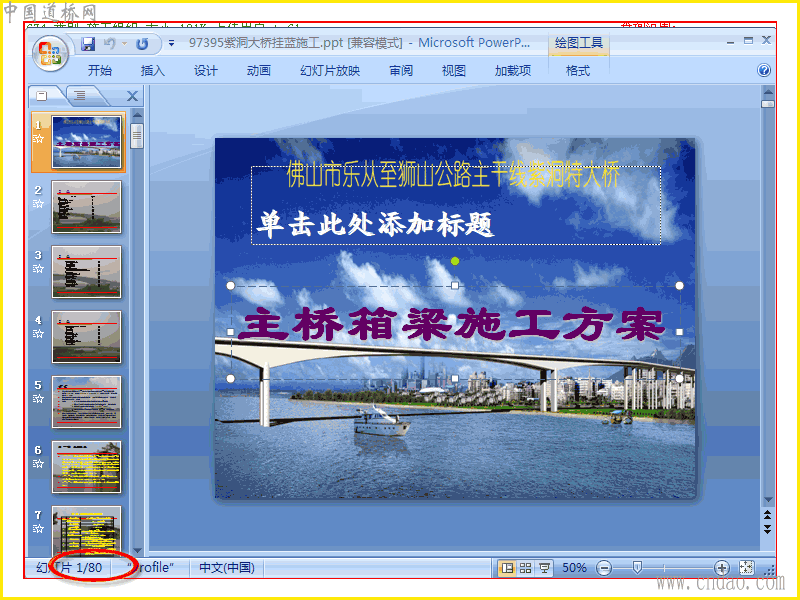Zoom out with the minus button
800x600 pixels.
(x=604, y=568)
